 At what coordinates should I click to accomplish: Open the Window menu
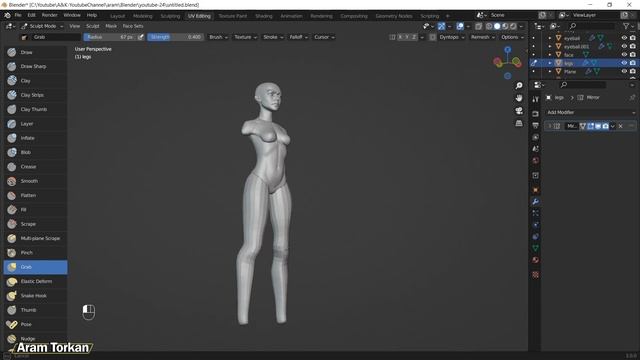click(x=72, y=15)
